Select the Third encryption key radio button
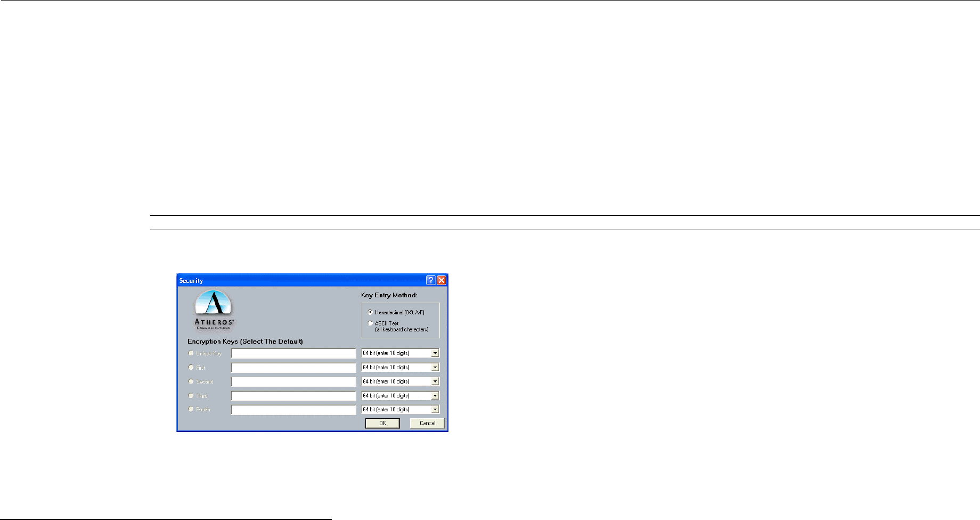This screenshot has height=520, width=980. tap(191, 396)
